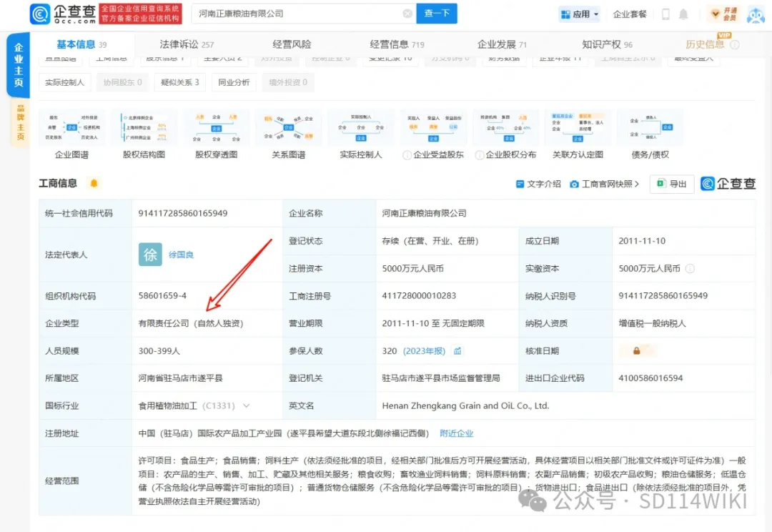772x532 pixels.
Task: Click the 开通会员 VIP badge
Action: [x=723, y=14]
